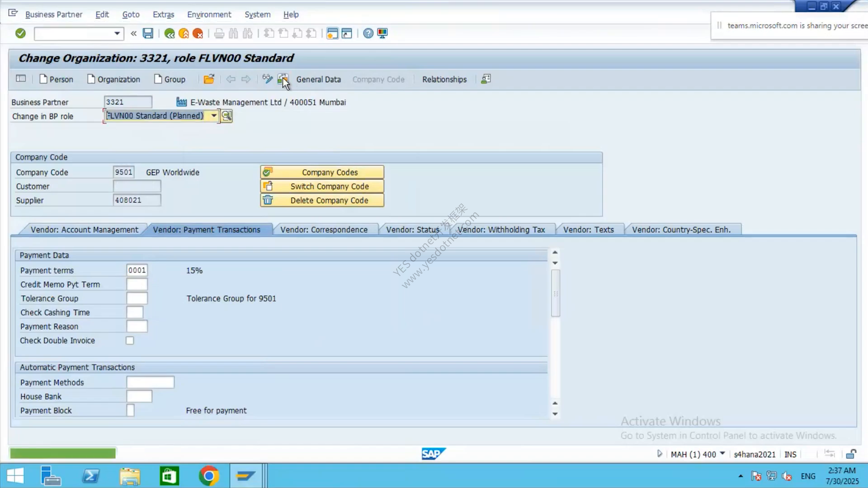Switch to Vendor: Withholding Tax tab
The image size is (868, 488).
point(501,230)
